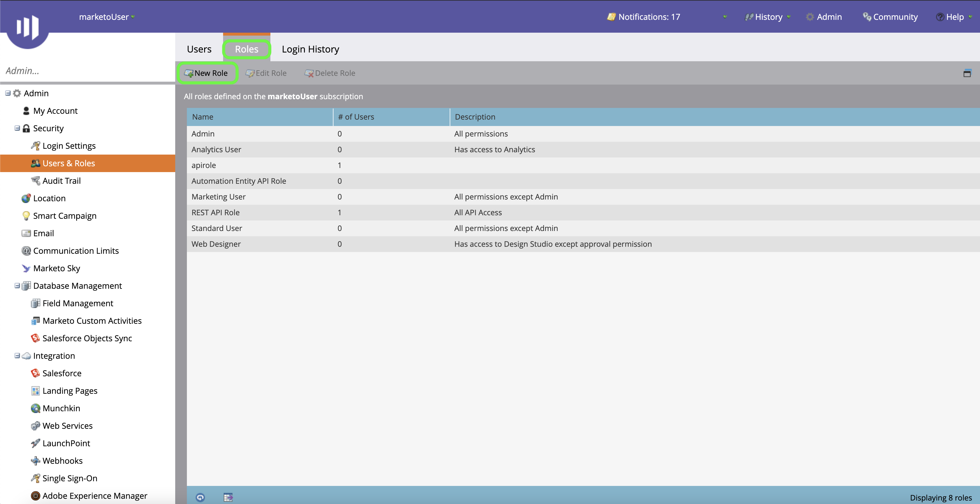Collapse the Database Management node
Image resolution: width=980 pixels, height=504 pixels.
coord(17,286)
